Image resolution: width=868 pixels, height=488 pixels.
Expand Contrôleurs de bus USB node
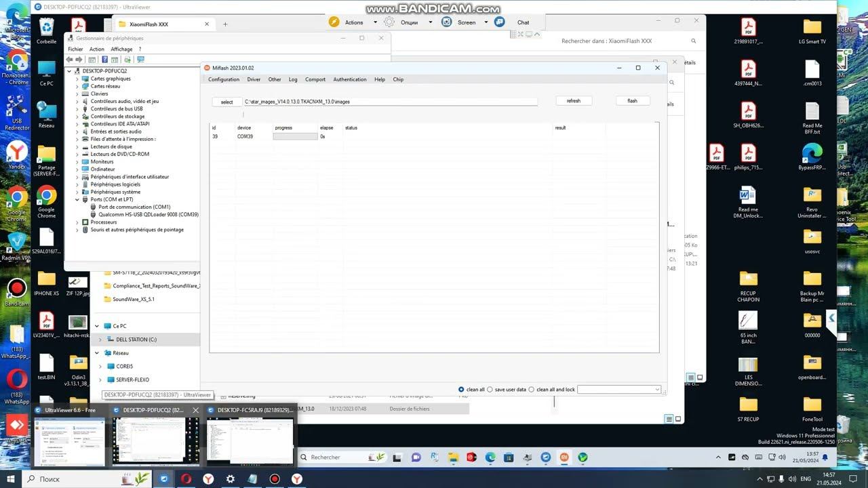77,108
